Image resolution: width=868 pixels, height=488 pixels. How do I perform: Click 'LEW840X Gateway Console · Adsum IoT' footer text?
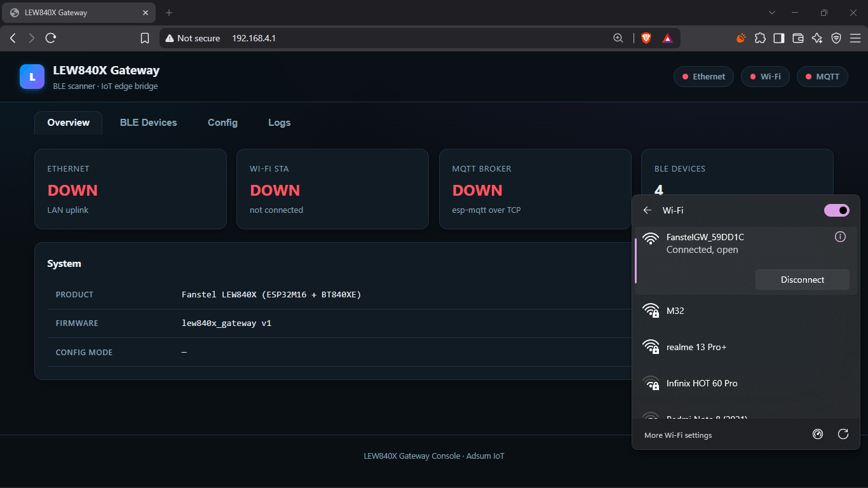(434, 456)
